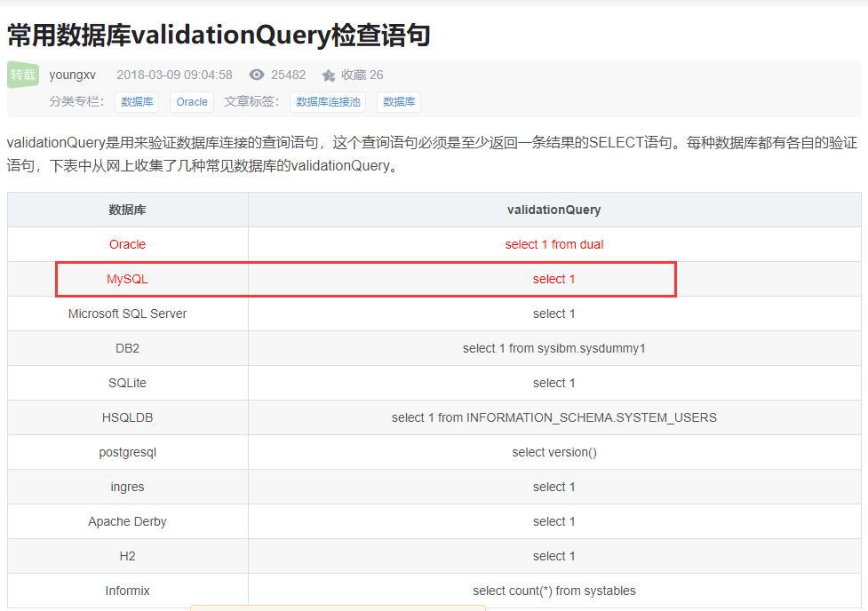Select the HSQLDB table cell
Image resolution: width=868 pixels, height=611 pixels.
[127, 417]
